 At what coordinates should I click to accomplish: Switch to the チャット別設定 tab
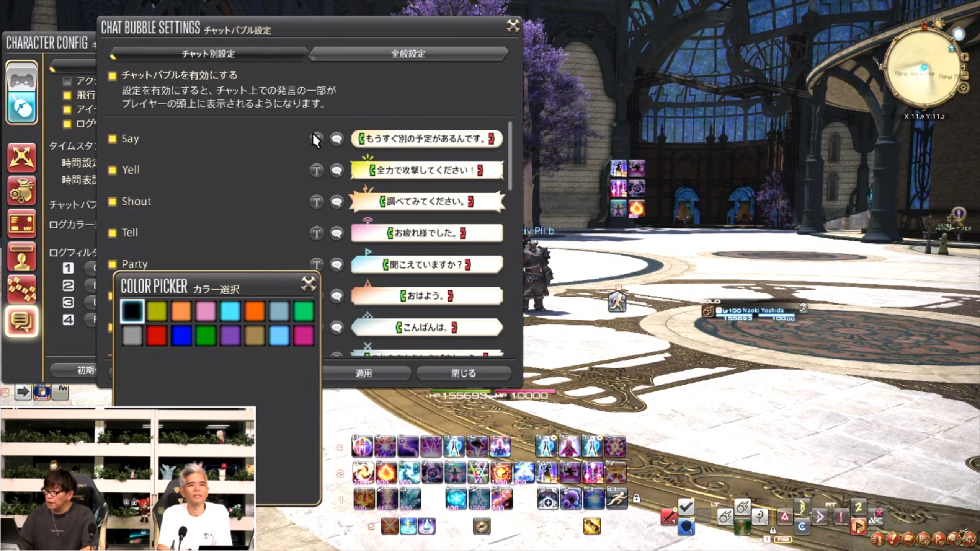209,54
